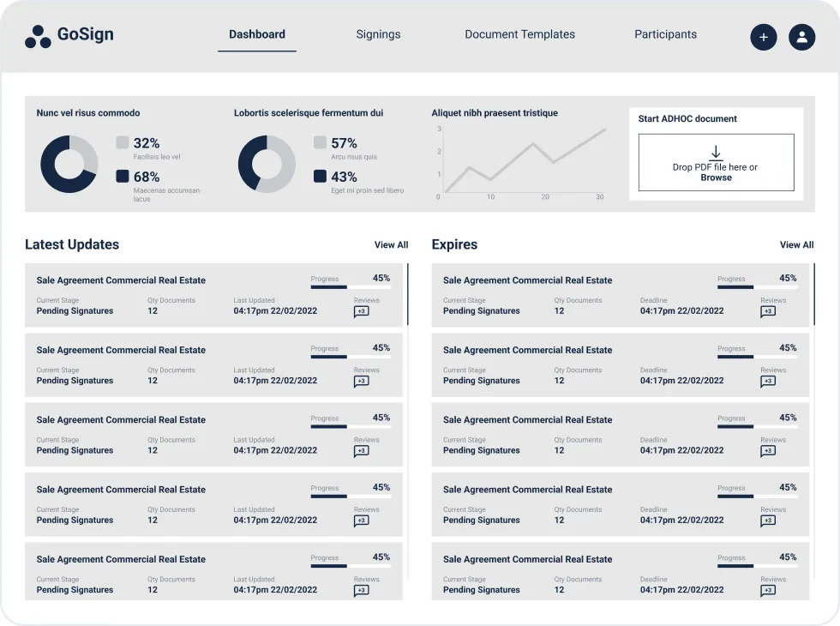Screen dimensions: 840x626
Task: Switch to the Signings tab
Action: [378, 35]
